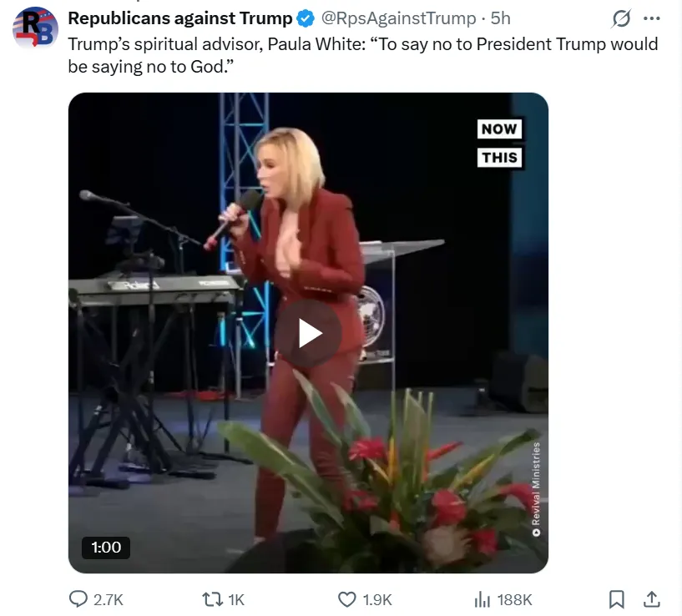
Task: Open the RB profile avatar
Action: 34,28
